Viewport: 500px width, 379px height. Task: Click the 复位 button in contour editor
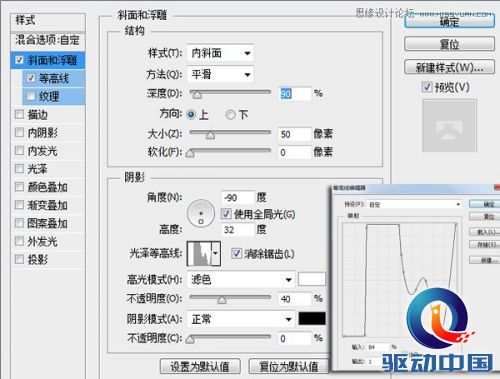(x=485, y=217)
